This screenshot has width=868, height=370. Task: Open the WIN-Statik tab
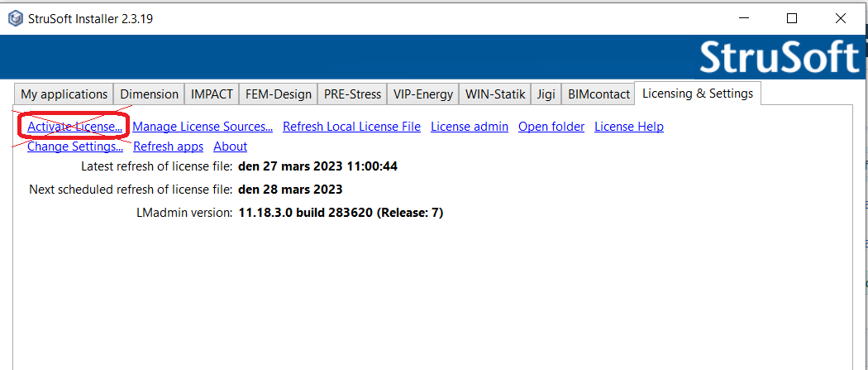[495, 94]
